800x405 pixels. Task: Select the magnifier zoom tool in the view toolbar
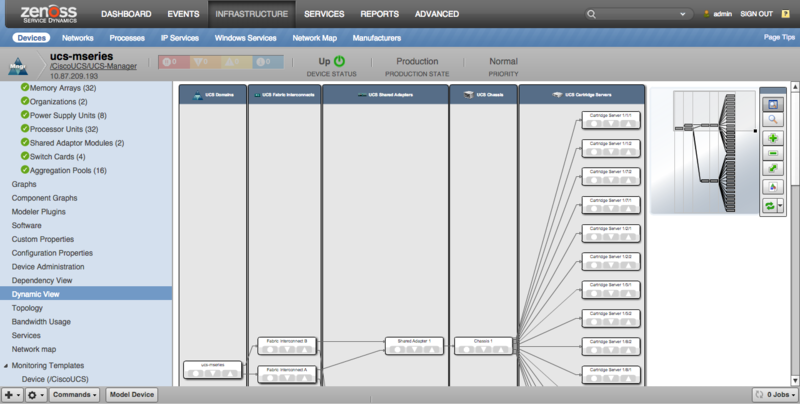click(772, 119)
